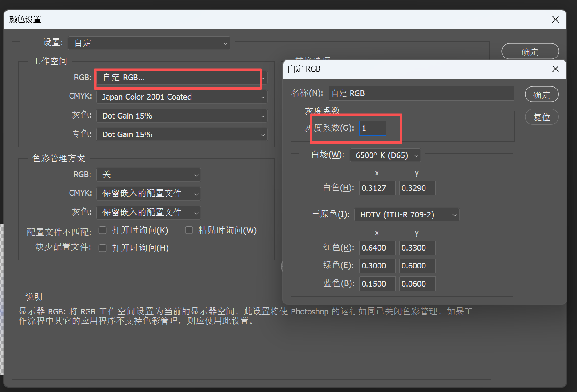Click 确定 in the 颜色设置 dialog

tap(530, 52)
